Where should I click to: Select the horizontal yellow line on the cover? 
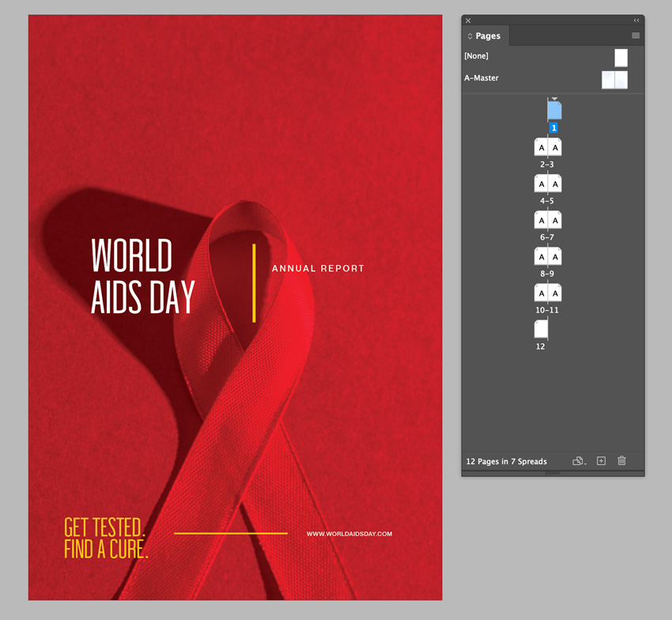pyautogui.click(x=231, y=533)
